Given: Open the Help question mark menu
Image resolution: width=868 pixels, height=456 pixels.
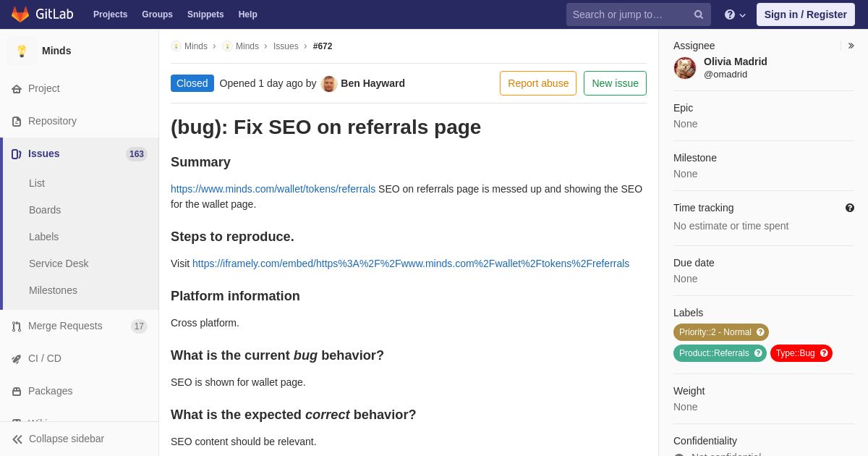Looking at the screenshot, I should 735,14.
